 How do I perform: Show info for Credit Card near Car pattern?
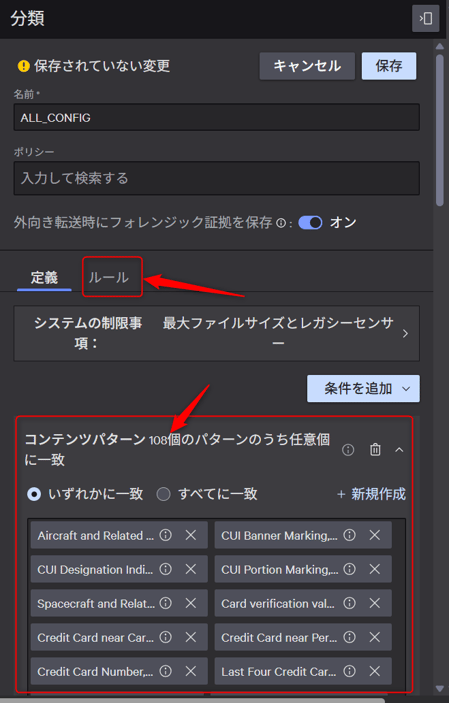tap(166, 637)
